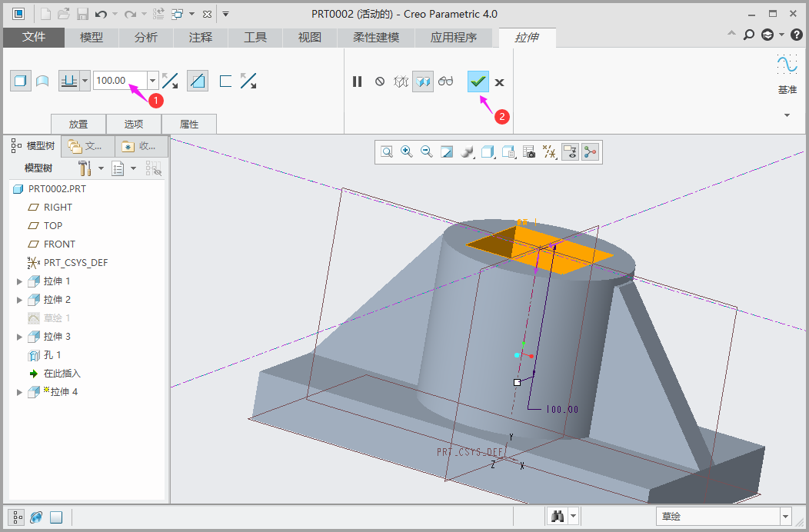Screen dimensions: 809x532
Task: Open the 选项 panel button
Action: pyautogui.click(x=134, y=124)
